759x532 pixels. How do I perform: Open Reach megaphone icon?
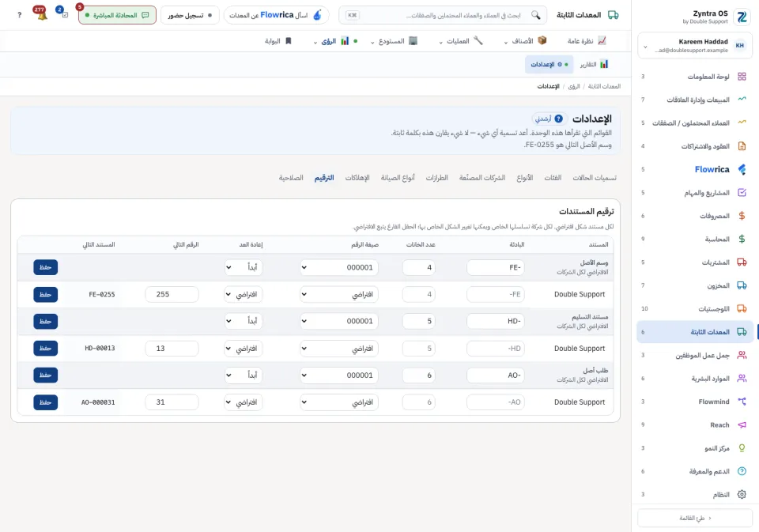(x=742, y=424)
